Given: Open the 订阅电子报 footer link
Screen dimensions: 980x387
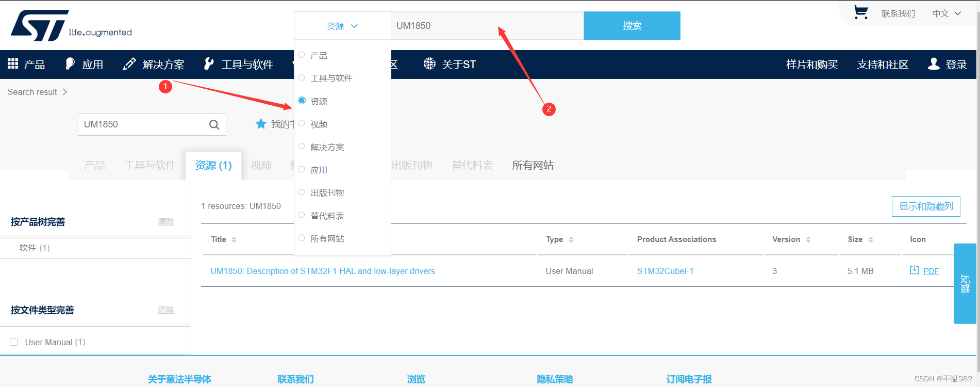Looking at the screenshot, I should (689, 379).
